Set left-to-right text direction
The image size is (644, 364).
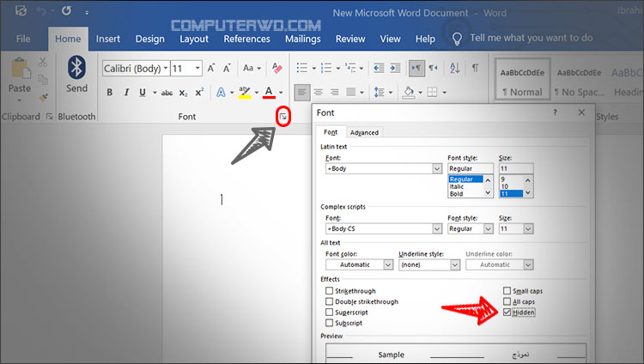pos(416,68)
